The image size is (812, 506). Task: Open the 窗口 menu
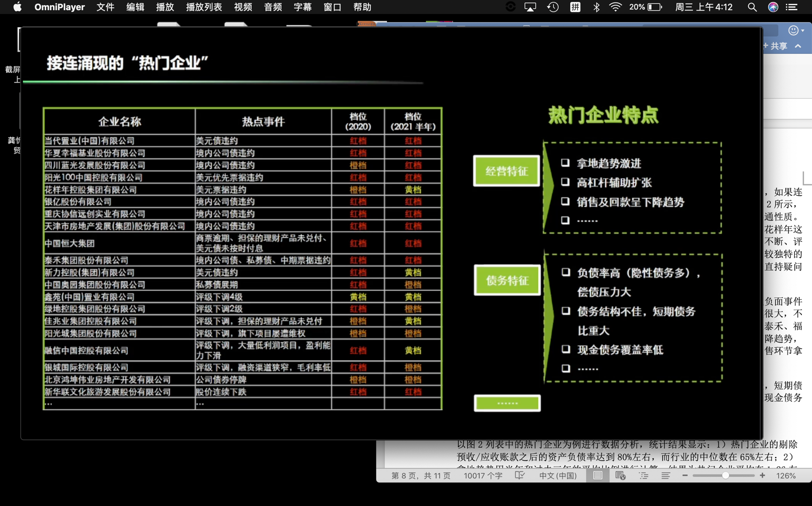click(332, 7)
